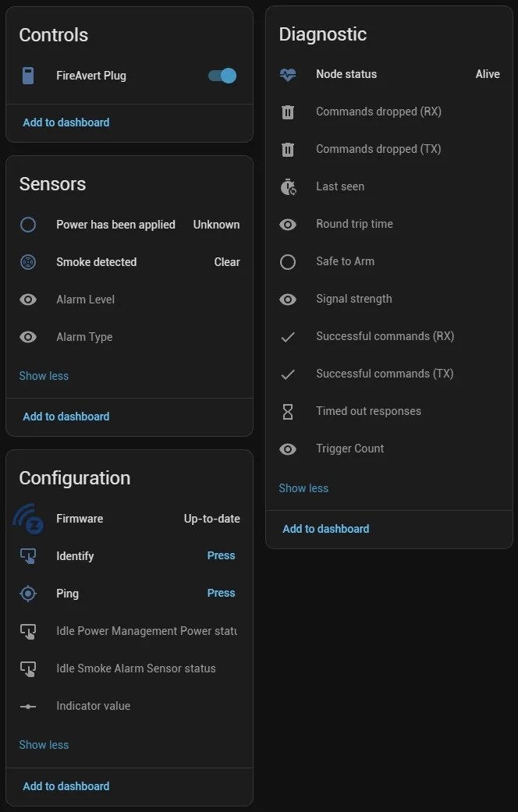Click Commands dropped (RX) trash icon
518x812 pixels.
point(288,112)
